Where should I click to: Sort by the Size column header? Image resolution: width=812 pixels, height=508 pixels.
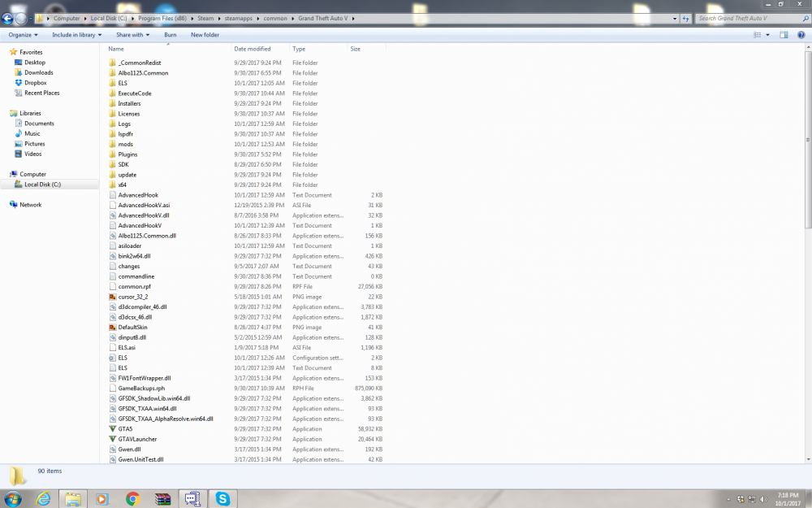click(356, 49)
